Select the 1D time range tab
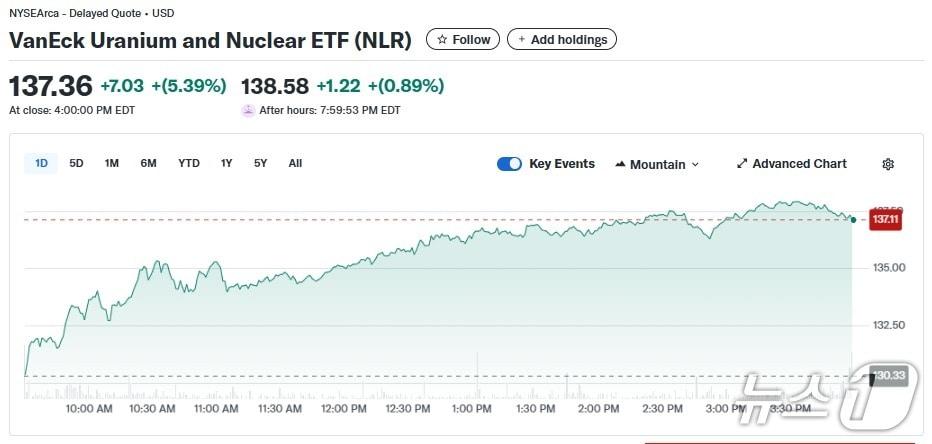The image size is (932, 444). (42, 163)
